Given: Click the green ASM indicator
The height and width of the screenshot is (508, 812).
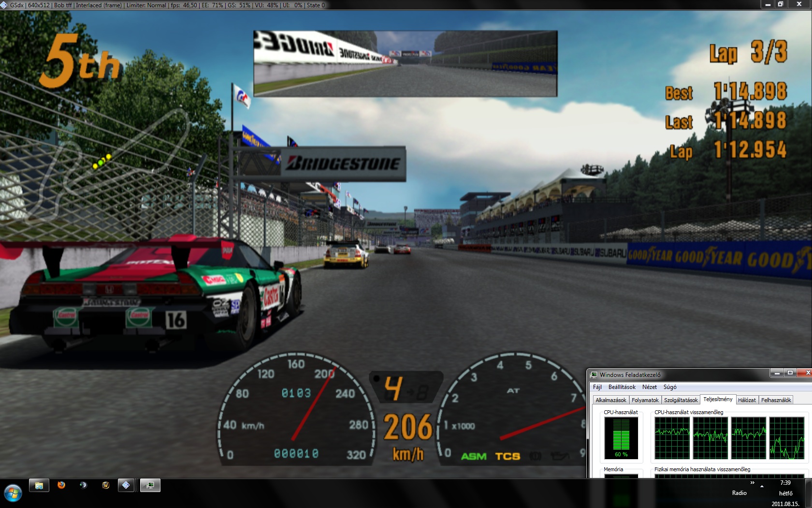Looking at the screenshot, I should click(474, 456).
